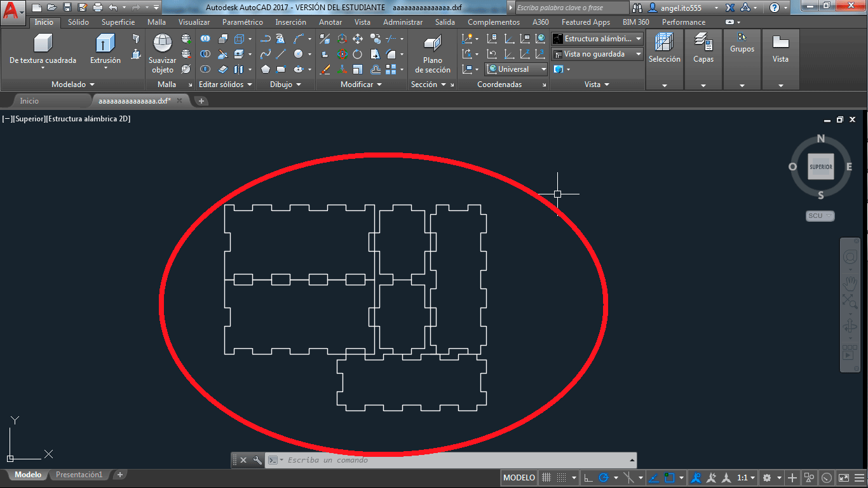The image size is (868, 488).
Task: Toggle polar tracking in status bar
Action: point(604,478)
